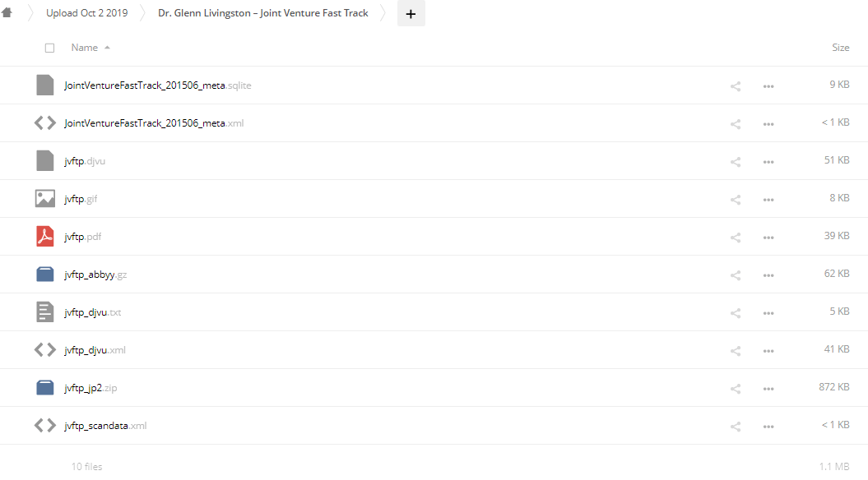This screenshot has width=868, height=480.
Task: Open more actions for jvftp.djvu
Action: point(768,162)
